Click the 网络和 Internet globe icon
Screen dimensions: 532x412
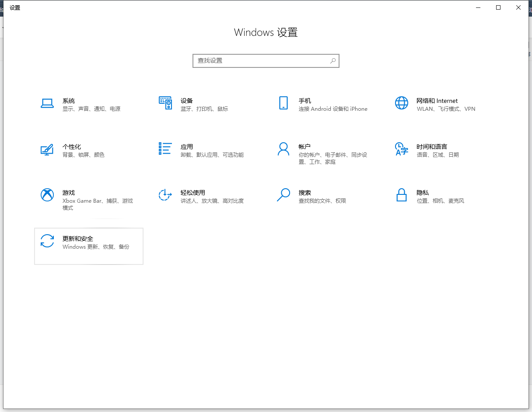click(x=402, y=103)
